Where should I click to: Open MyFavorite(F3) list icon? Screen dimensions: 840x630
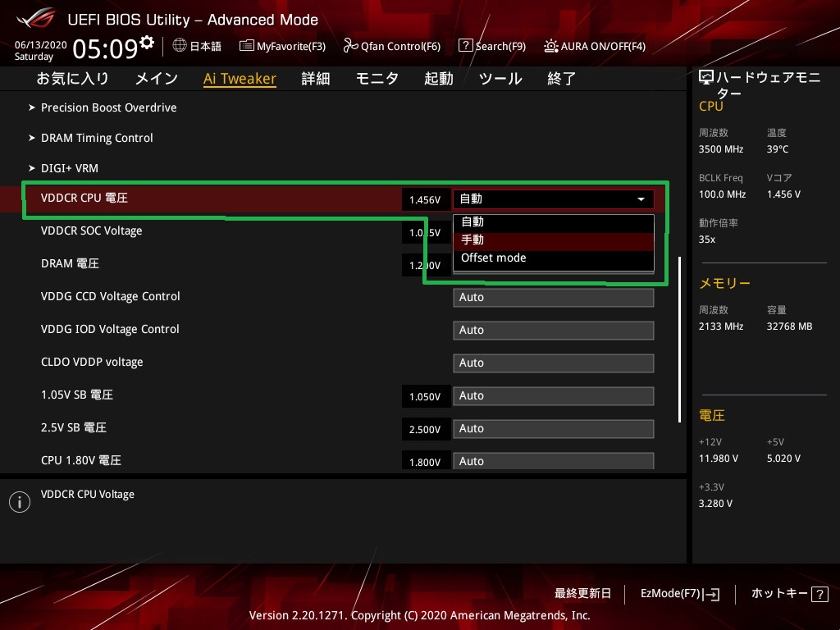point(246,46)
